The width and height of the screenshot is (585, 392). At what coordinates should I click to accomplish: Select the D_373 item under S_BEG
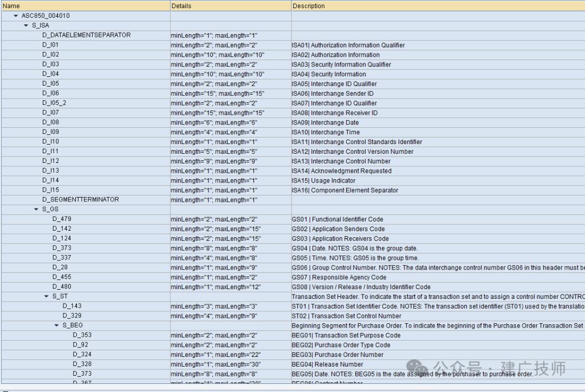point(82,374)
